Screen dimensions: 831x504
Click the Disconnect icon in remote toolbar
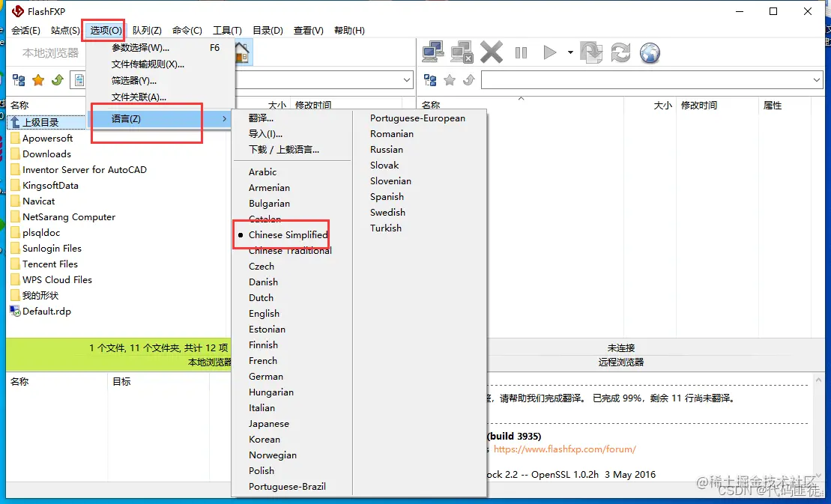pos(462,52)
